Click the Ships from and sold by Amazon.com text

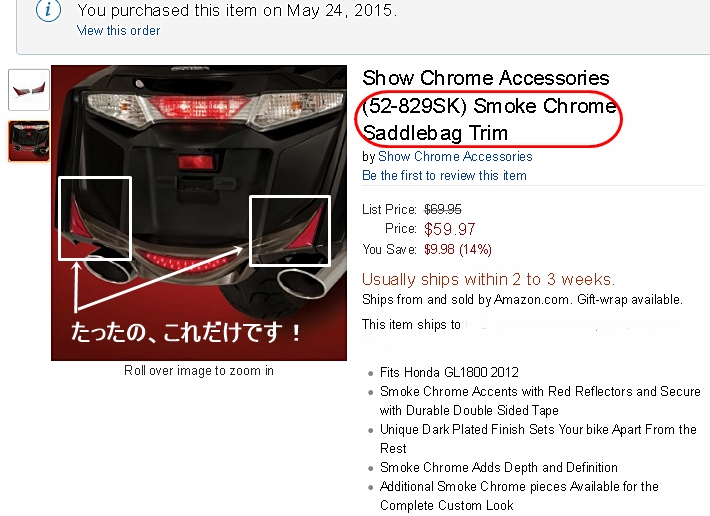(465, 299)
